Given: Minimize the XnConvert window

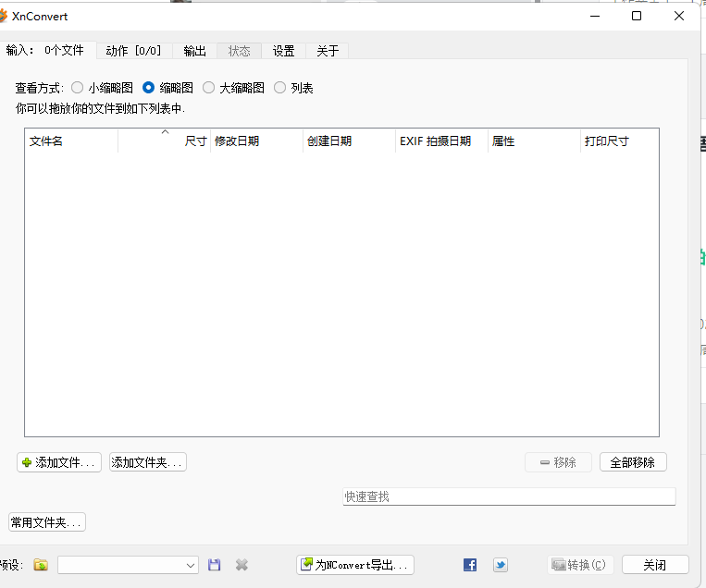Looking at the screenshot, I should click(x=595, y=17).
